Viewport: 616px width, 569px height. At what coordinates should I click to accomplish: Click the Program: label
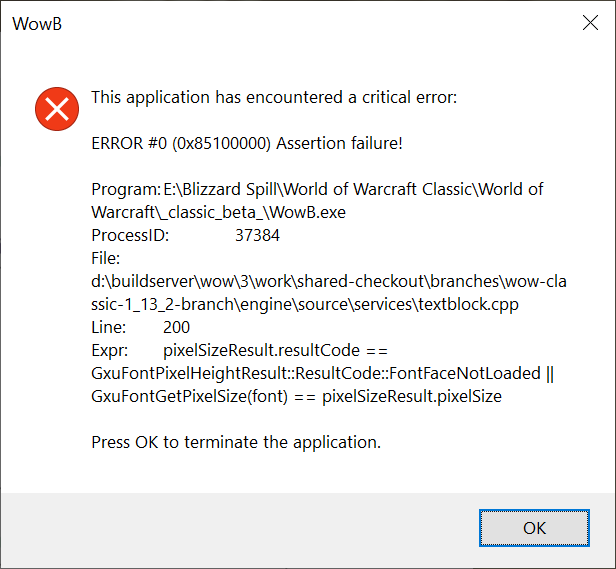(125, 189)
